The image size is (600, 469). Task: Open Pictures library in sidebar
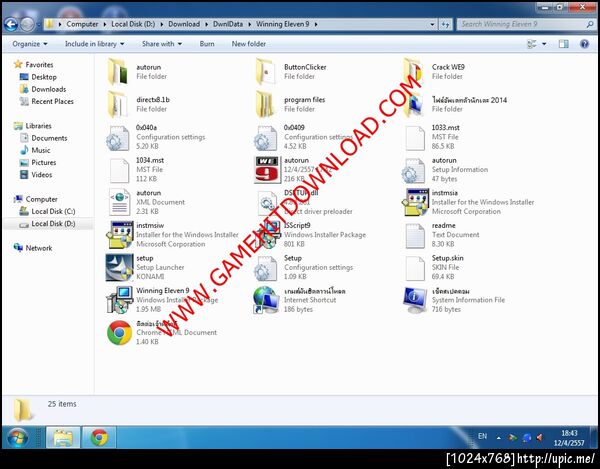(x=44, y=163)
